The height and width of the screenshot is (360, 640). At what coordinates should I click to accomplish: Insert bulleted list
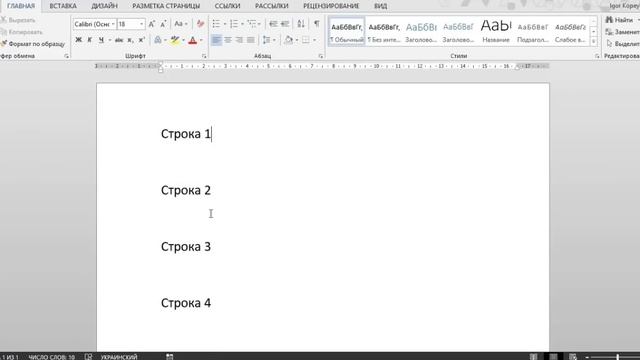216,24
